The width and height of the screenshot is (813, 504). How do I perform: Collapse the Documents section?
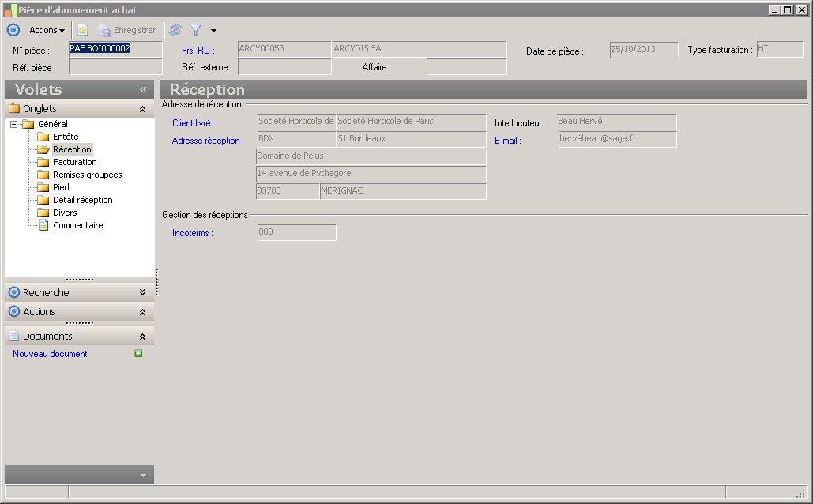coord(142,337)
